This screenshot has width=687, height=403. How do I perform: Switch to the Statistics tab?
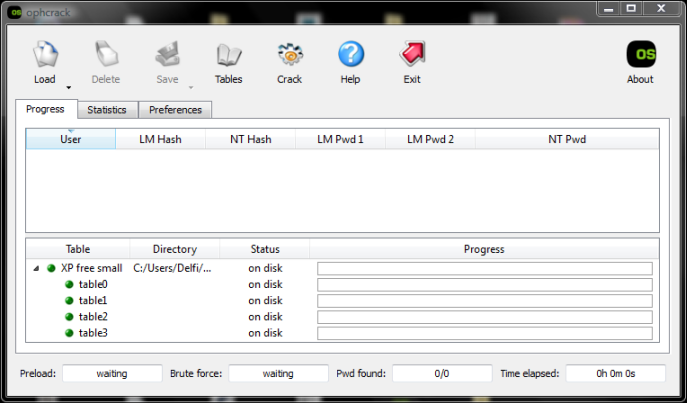[107, 110]
